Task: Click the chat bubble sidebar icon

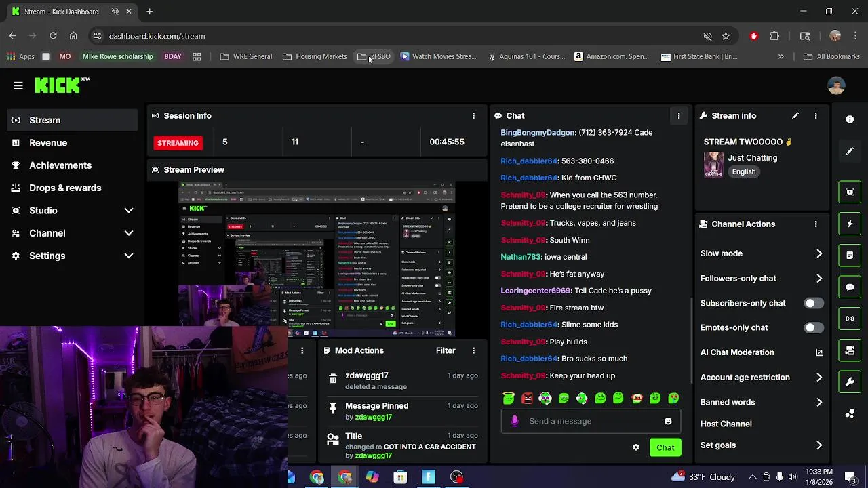Action: click(850, 287)
